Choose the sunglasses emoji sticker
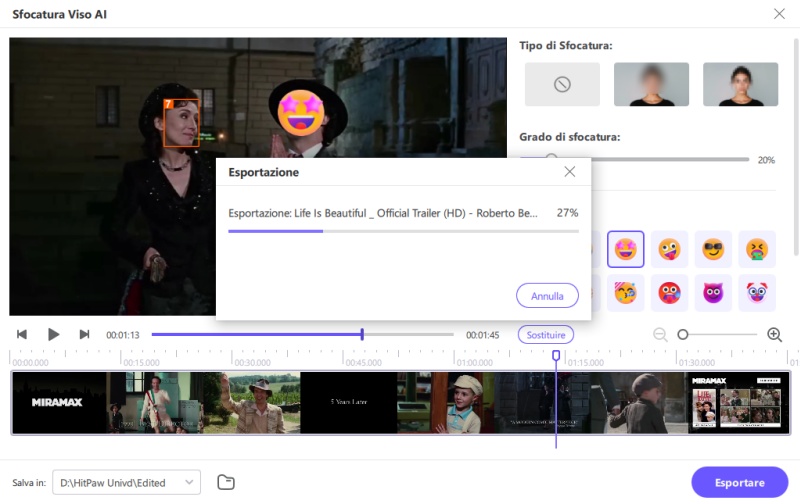Image resolution: width=800 pixels, height=504 pixels. [713, 249]
